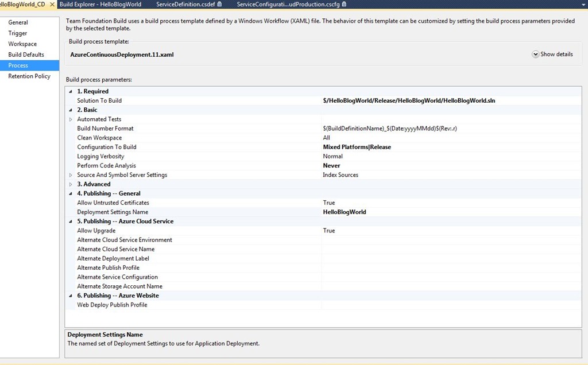The image size is (588, 365).
Task: Switch to Build Explorer - HelloBlogWorld tab
Action: pyautogui.click(x=100, y=5)
